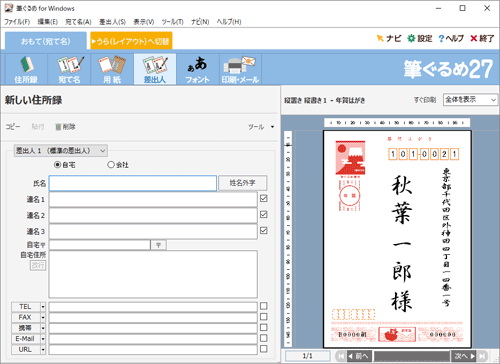Open the 住所録 address book icon
500x364 pixels.
point(26,69)
